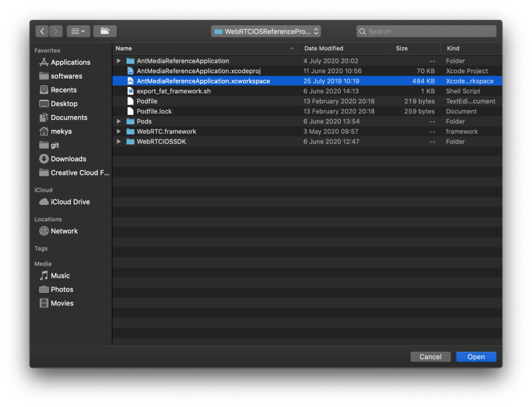Select AntMediaReferenceApplication.xcodeproj file name
Image resolution: width=532 pixels, height=407 pixels.
click(198, 71)
